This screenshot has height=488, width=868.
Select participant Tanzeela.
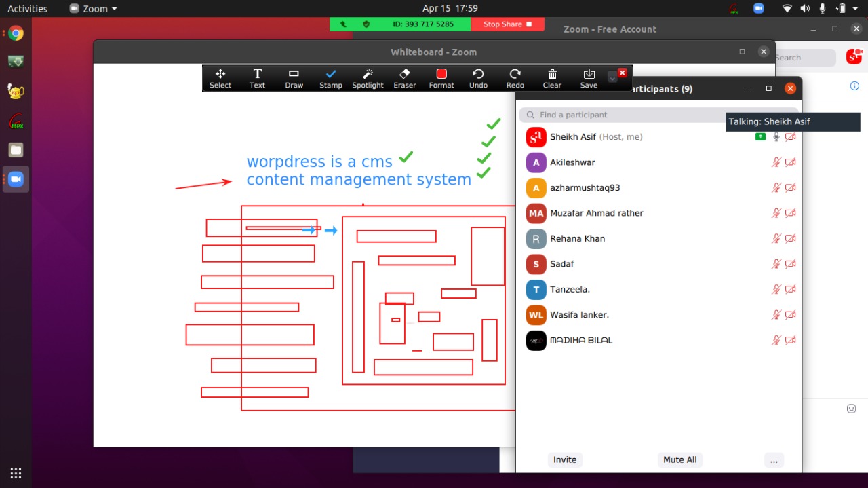tap(659, 290)
